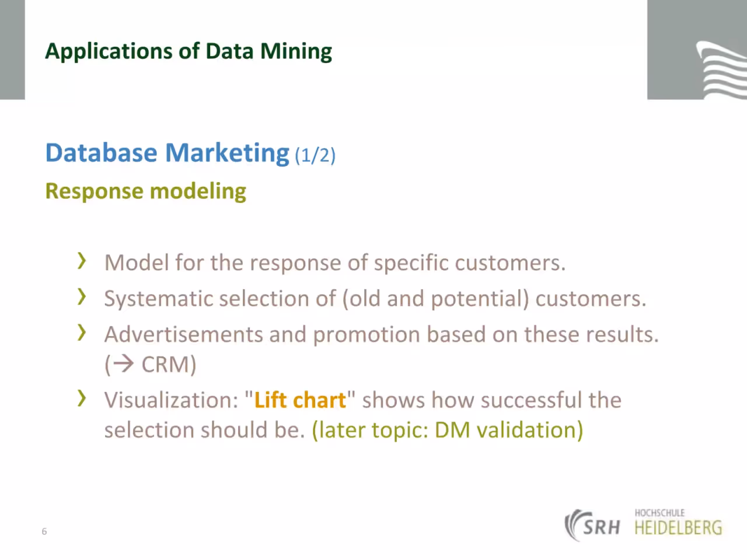Click the 'Model for the response' bullet text
This screenshot has height=560, width=747.
335,262
